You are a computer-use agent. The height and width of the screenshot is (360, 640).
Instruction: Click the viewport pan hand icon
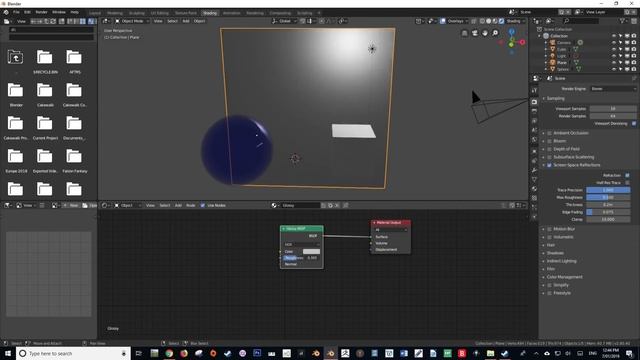(485, 33)
